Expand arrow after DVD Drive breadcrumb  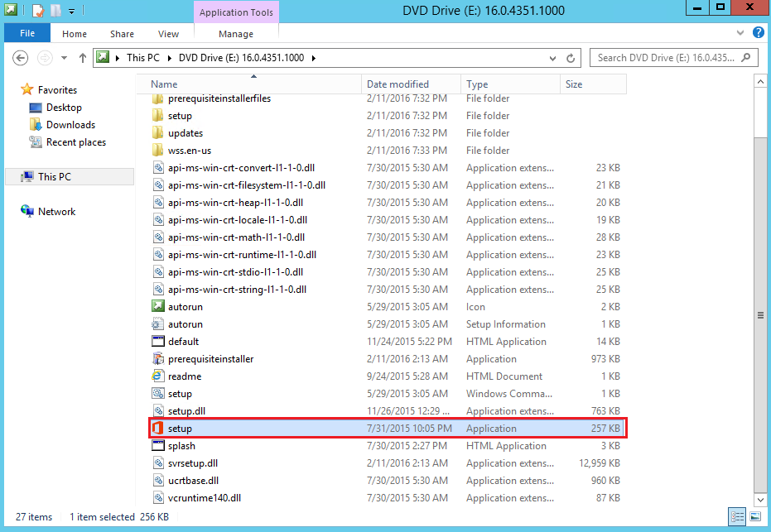tap(314, 58)
